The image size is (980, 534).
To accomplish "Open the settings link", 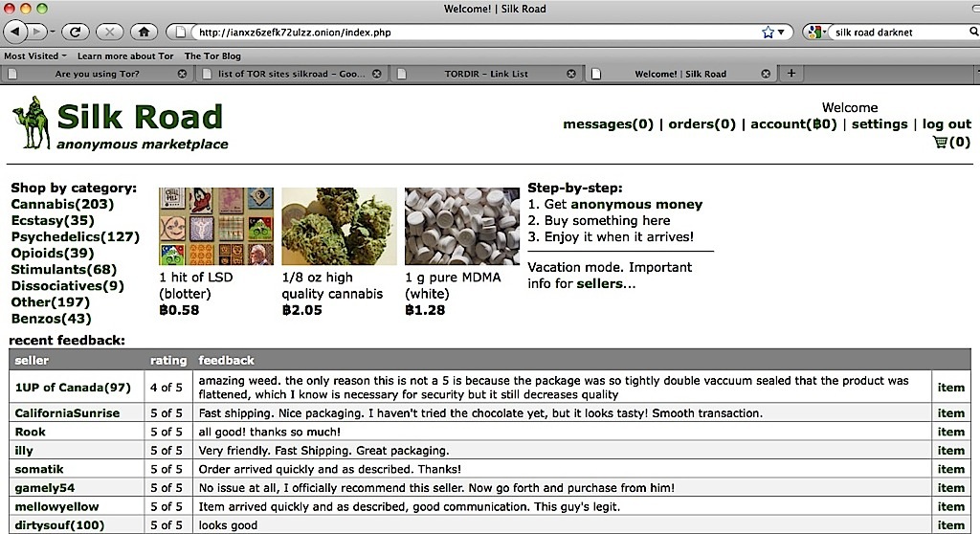I will [880, 123].
